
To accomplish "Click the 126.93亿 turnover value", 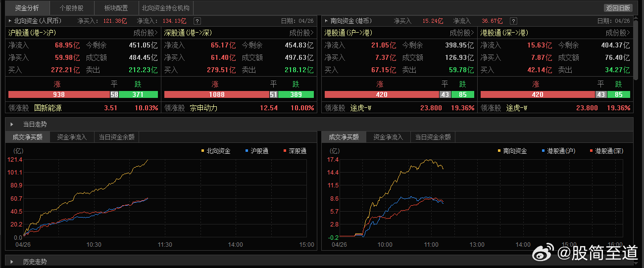I will coord(459,57).
